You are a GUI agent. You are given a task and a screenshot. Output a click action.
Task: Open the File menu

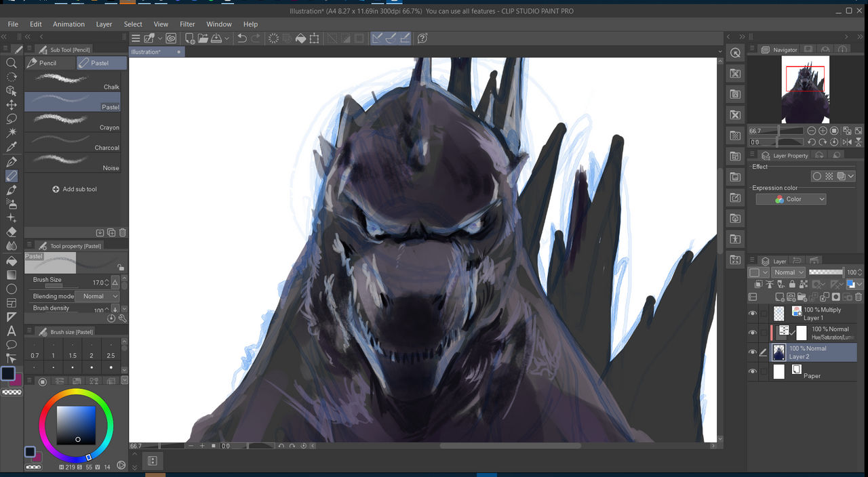pyautogui.click(x=13, y=24)
